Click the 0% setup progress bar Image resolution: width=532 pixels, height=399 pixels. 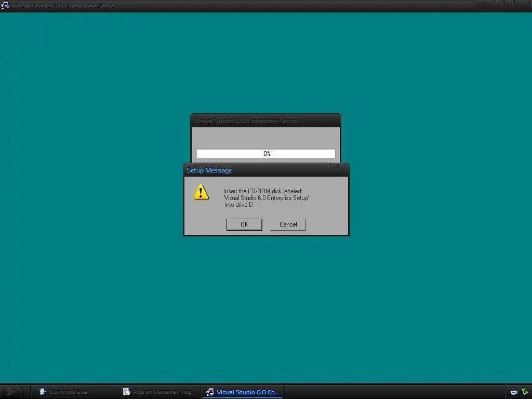(x=265, y=153)
